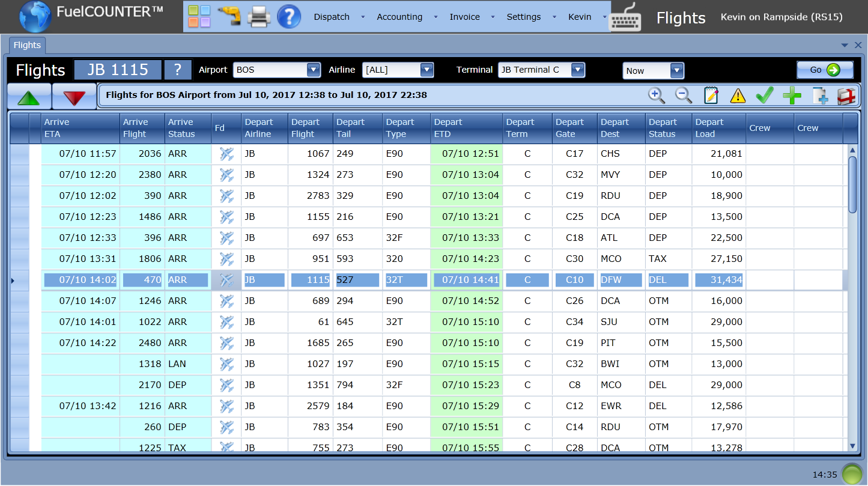Click the fuel nozzle toolbar icon
This screenshot has width=868, height=486.
229,16
